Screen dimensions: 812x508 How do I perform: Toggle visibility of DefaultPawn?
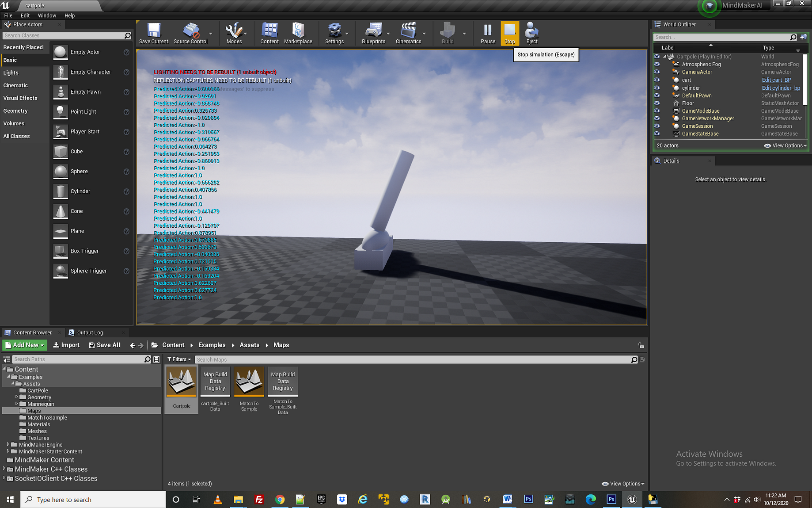click(657, 95)
